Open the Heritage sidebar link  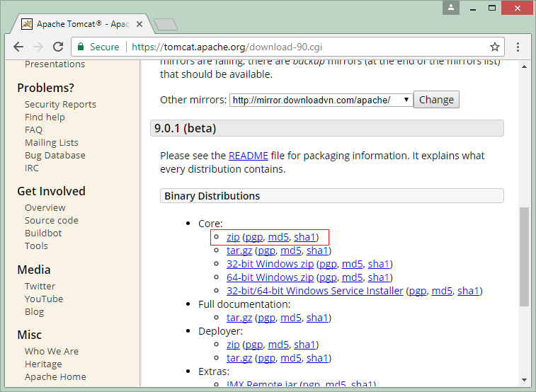tap(43, 364)
